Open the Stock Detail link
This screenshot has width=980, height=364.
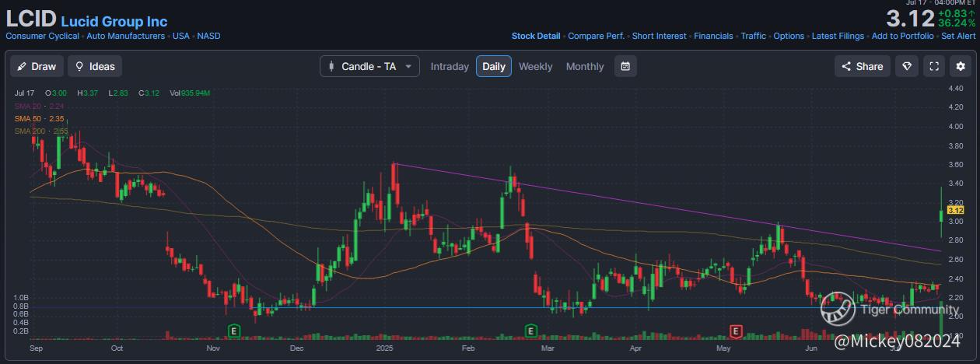pos(536,36)
